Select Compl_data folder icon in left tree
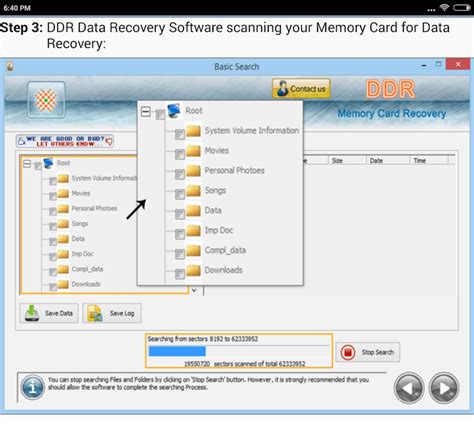This screenshot has height=434, width=474. [x=63, y=269]
